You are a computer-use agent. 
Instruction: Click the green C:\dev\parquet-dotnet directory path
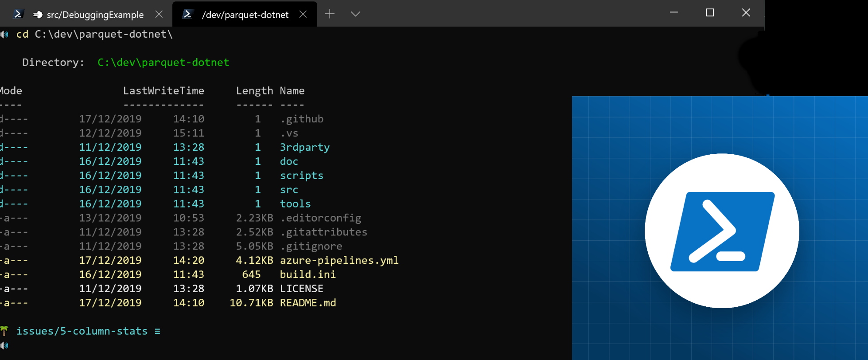(x=163, y=63)
